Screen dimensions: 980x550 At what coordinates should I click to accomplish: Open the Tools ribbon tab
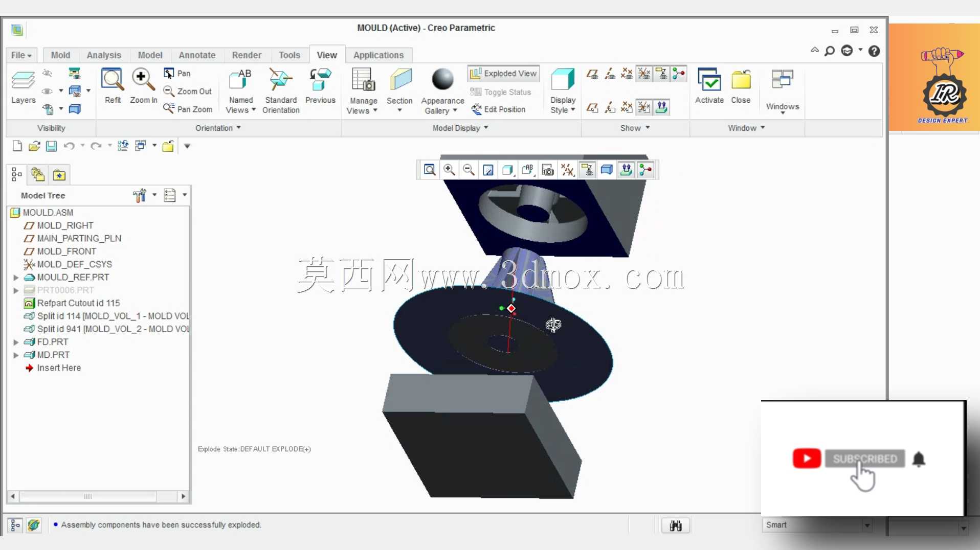point(289,55)
